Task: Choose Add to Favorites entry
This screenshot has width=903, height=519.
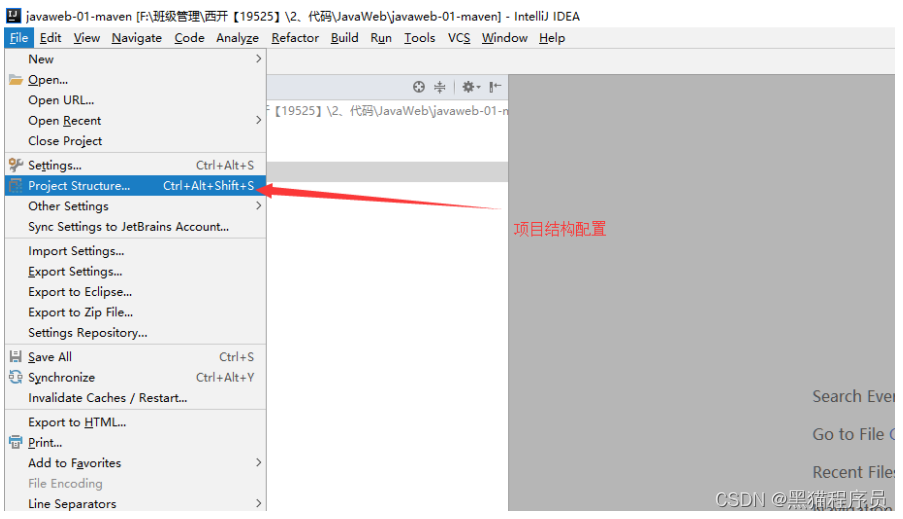Action: click(x=135, y=463)
